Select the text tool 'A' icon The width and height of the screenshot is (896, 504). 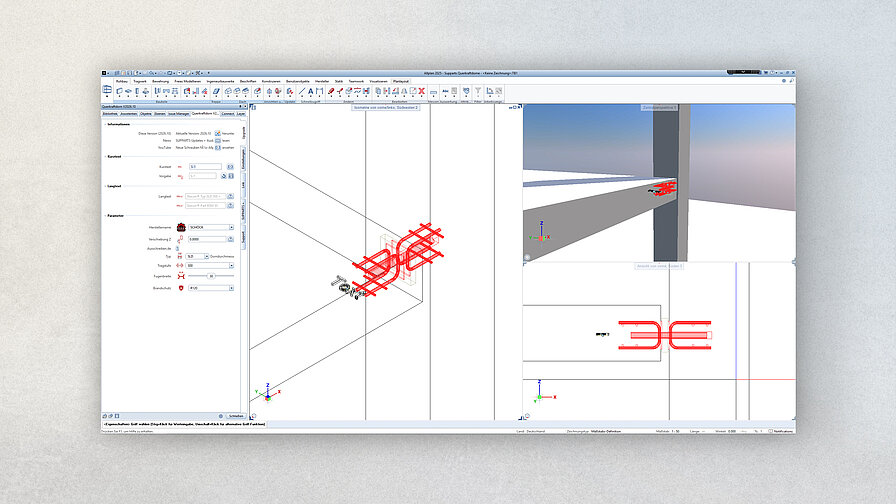(309, 91)
